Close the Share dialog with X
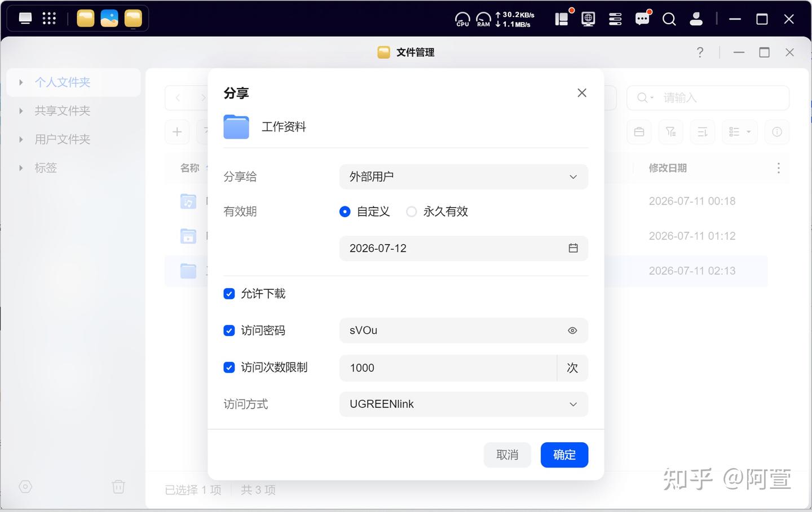The width and height of the screenshot is (812, 512). click(x=582, y=93)
